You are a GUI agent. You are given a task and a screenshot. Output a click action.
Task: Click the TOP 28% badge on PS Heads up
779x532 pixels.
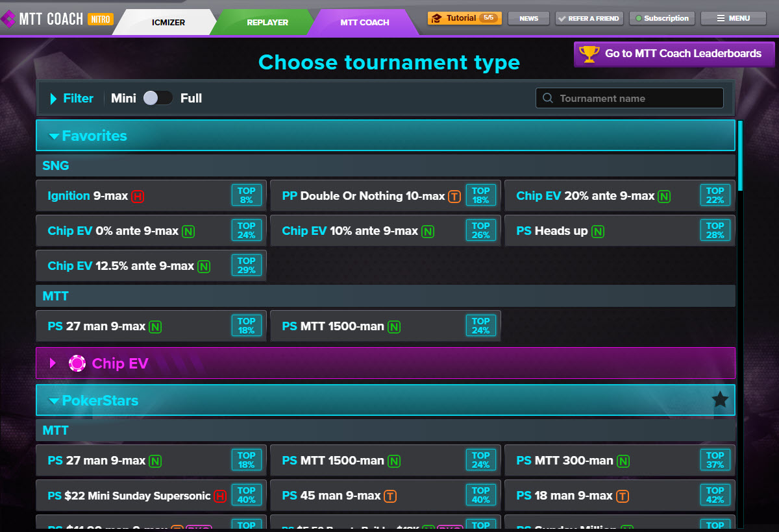click(715, 230)
